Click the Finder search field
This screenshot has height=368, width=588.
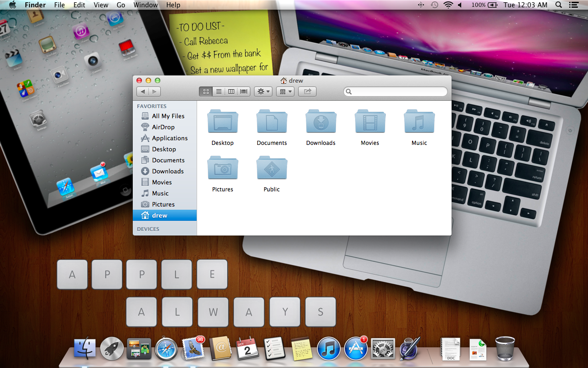[x=396, y=92]
